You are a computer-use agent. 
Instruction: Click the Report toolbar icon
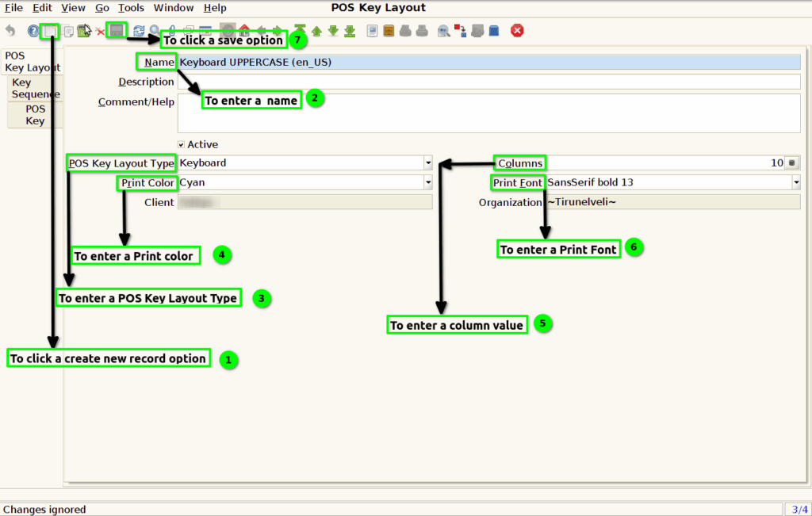[x=372, y=31]
